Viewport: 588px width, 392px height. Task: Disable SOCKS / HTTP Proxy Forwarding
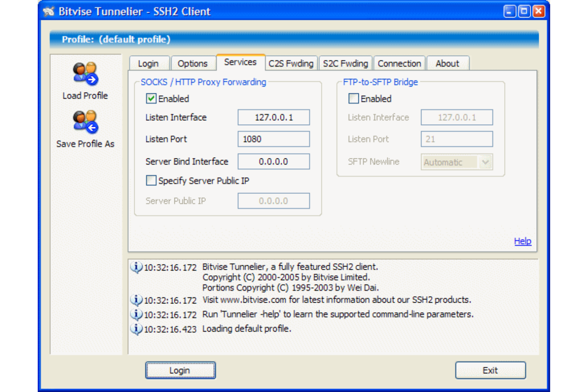[x=151, y=98]
